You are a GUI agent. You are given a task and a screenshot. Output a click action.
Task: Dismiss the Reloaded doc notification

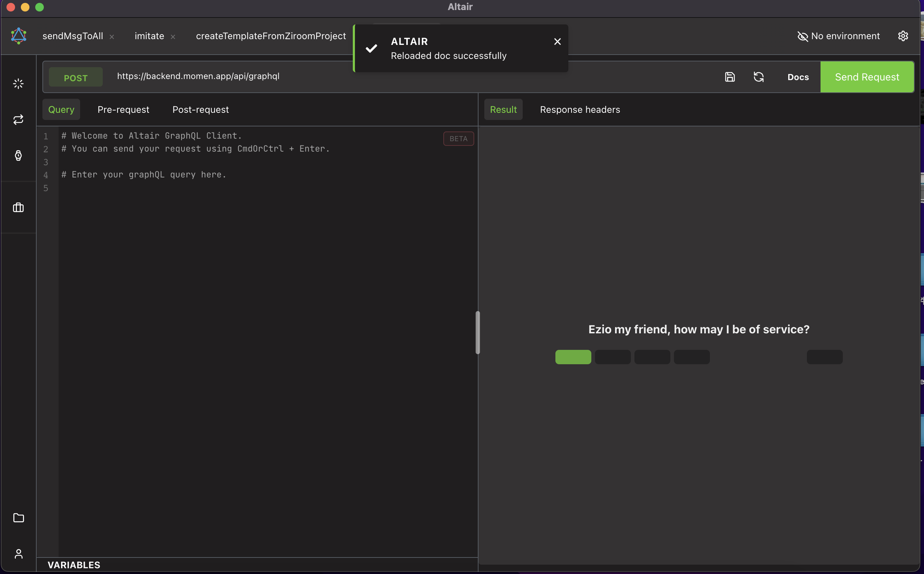(x=557, y=41)
